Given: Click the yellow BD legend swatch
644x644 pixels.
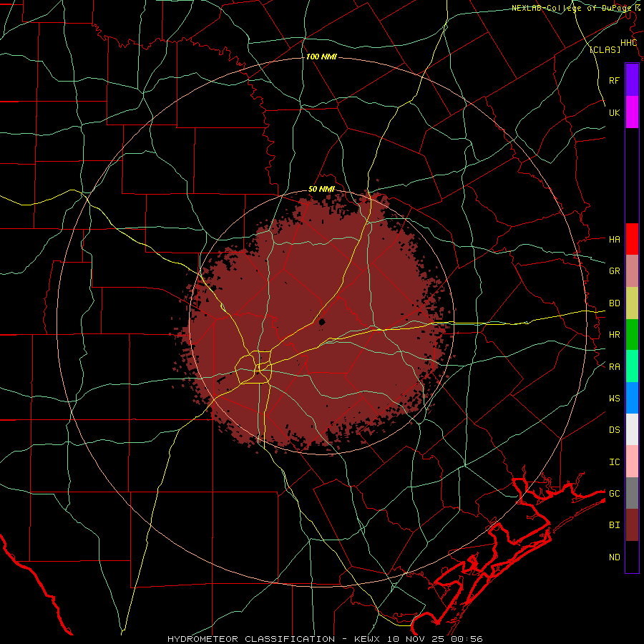Looking at the screenshot, I should [632, 303].
